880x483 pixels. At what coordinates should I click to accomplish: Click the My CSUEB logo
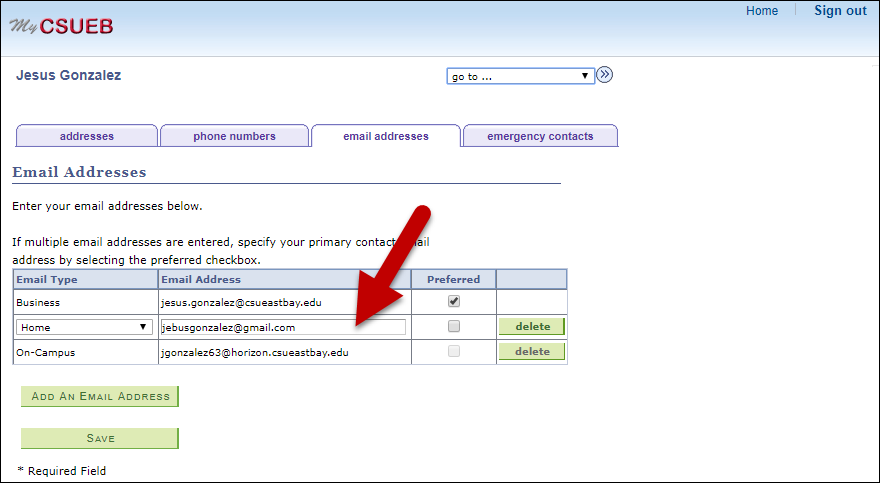[61, 26]
